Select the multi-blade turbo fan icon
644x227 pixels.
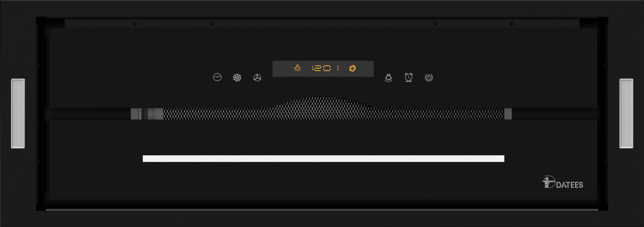coord(237,78)
